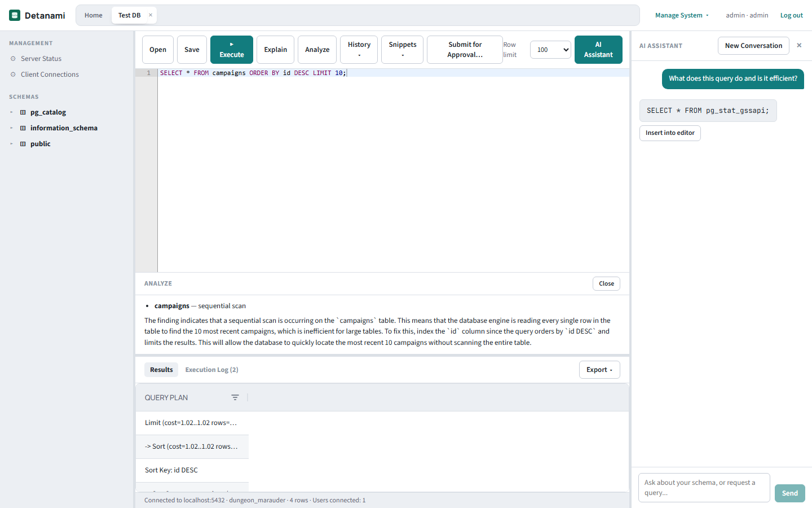Open the Execution Log tab
812x508 pixels.
click(212, 370)
